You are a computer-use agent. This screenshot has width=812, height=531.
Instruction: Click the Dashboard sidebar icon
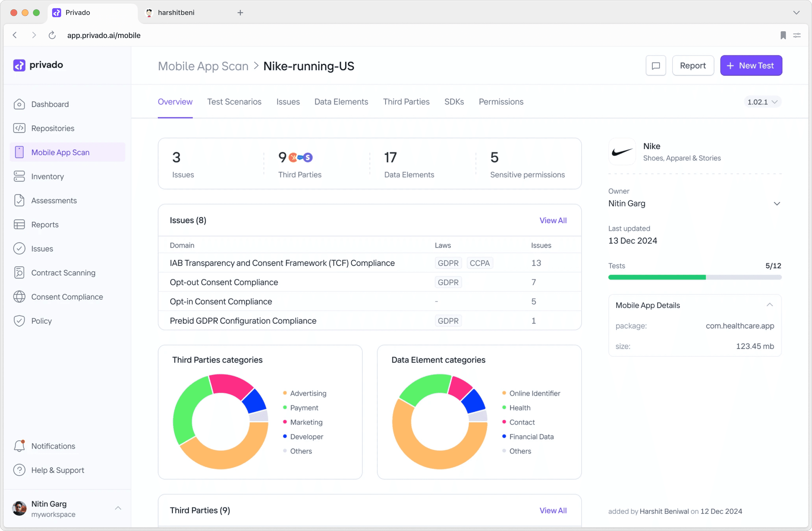pyautogui.click(x=19, y=104)
